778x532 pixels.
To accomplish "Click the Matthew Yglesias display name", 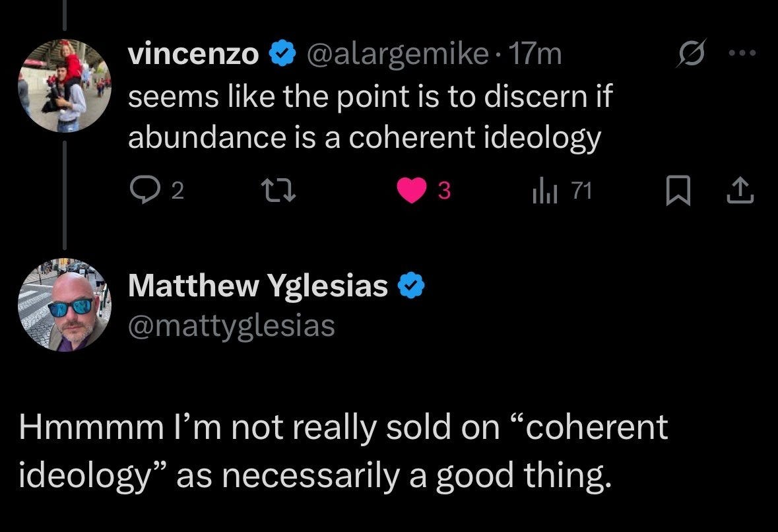I will click(x=257, y=286).
